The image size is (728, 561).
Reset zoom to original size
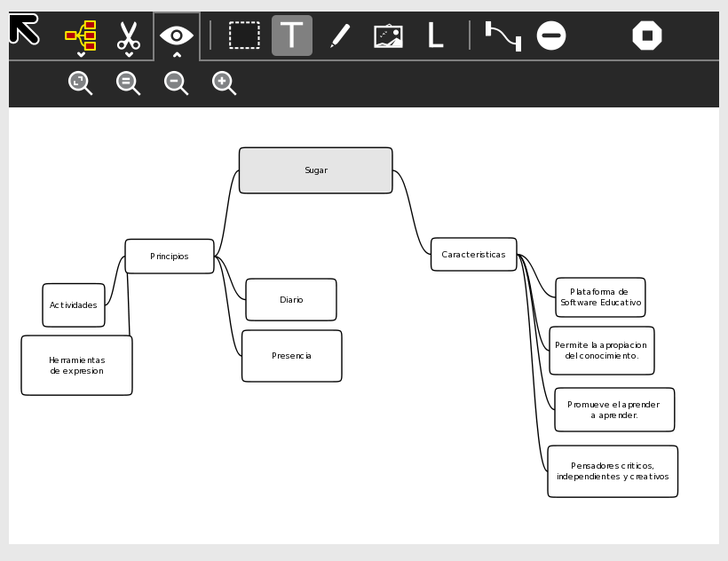[128, 83]
